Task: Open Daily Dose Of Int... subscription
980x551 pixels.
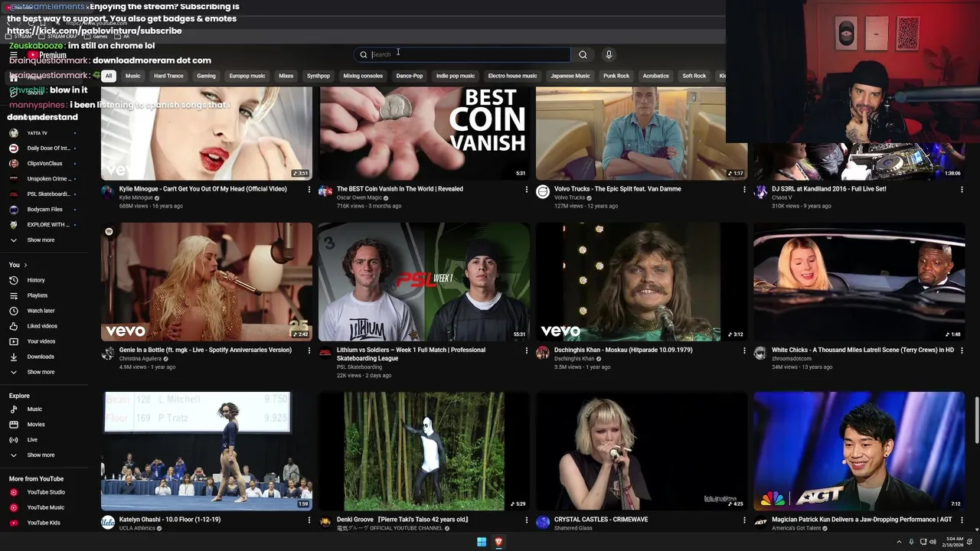Action: pos(48,148)
